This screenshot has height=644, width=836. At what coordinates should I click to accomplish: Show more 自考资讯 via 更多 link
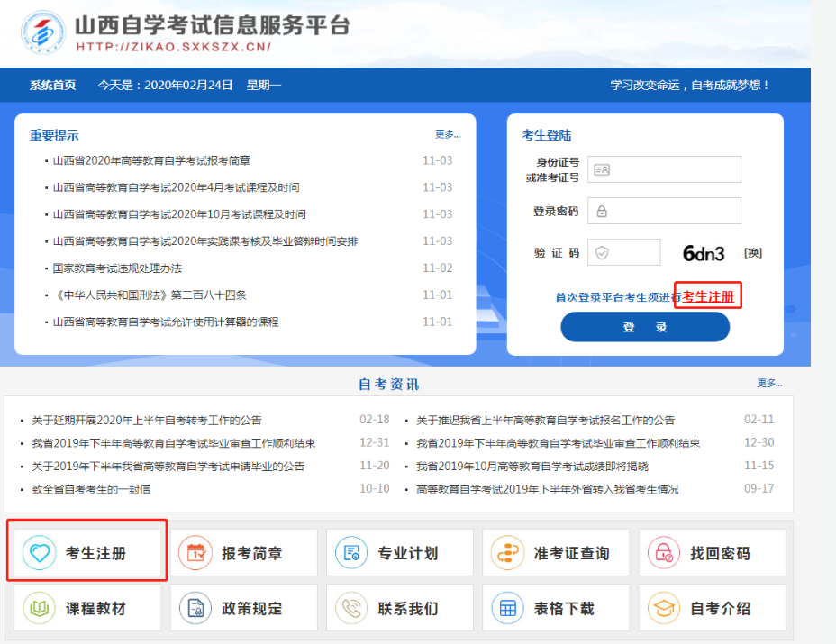click(x=769, y=383)
